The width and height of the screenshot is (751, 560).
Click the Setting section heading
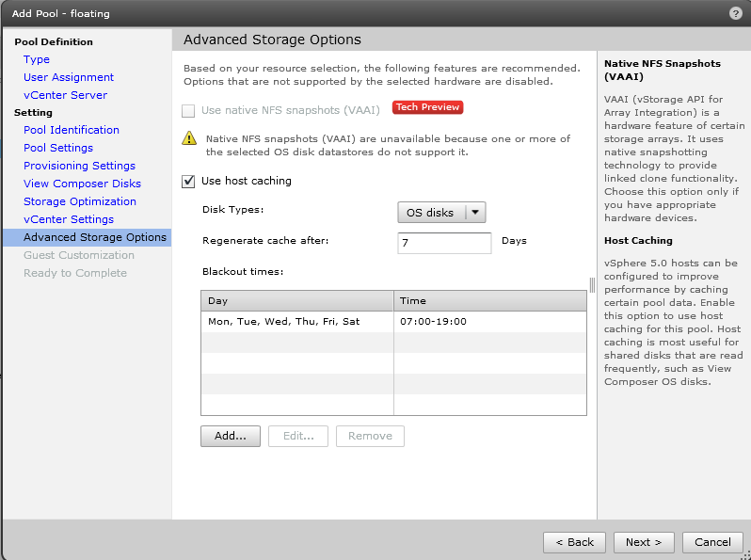[33, 113]
